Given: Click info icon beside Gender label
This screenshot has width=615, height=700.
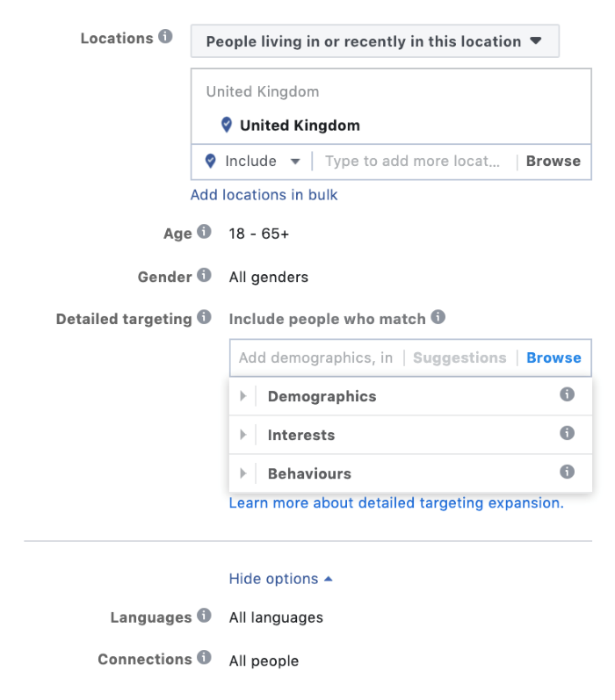Looking at the screenshot, I should [x=204, y=275].
